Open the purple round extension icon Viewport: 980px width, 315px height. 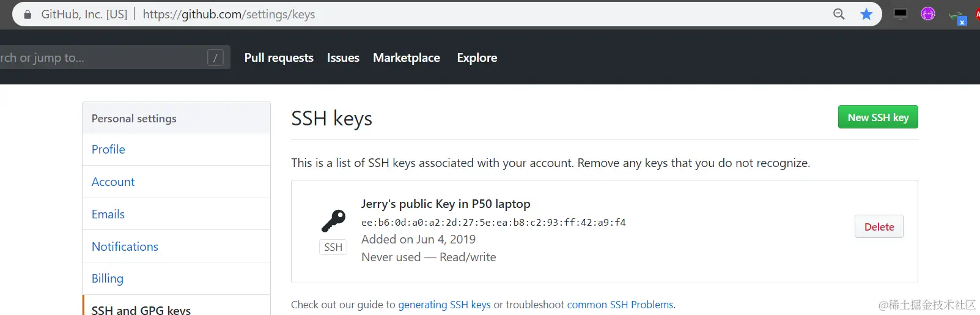(x=928, y=14)
